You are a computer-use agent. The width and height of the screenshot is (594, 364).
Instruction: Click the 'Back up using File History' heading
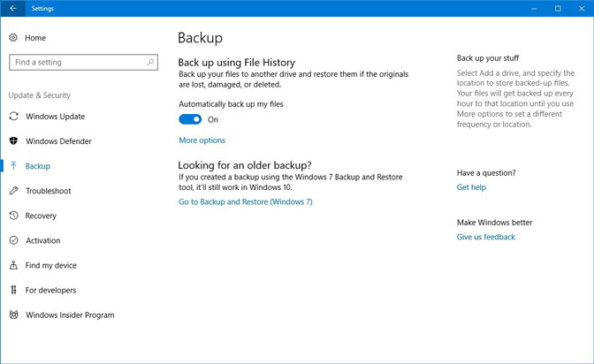point(236,62)
